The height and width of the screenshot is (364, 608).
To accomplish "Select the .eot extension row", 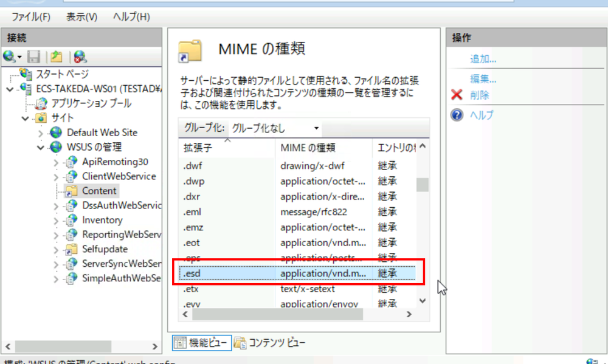I will [x=297, y=242].
